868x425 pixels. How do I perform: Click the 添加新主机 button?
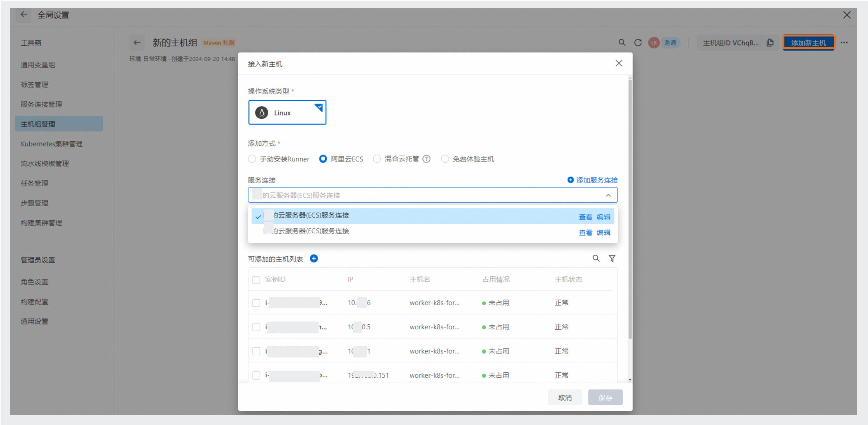pyautogui.click(x=808, y=42)
